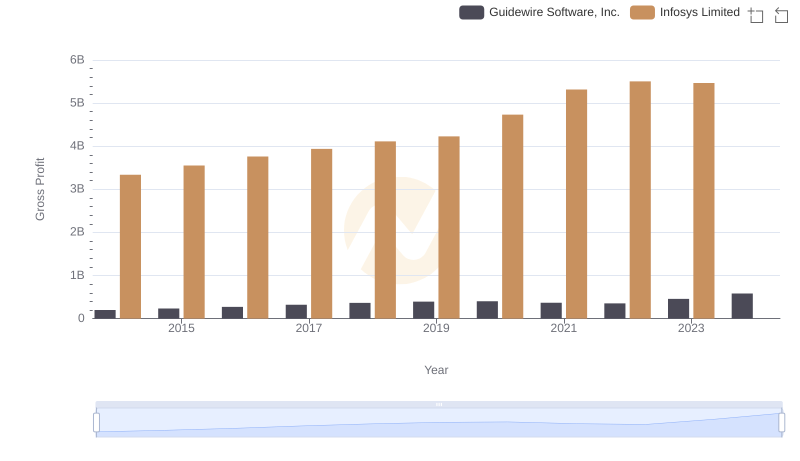This screenshot has height=461, width=800.
Task: Click the Guidewire dark legend swatch
Action: [x=471, y=12]
